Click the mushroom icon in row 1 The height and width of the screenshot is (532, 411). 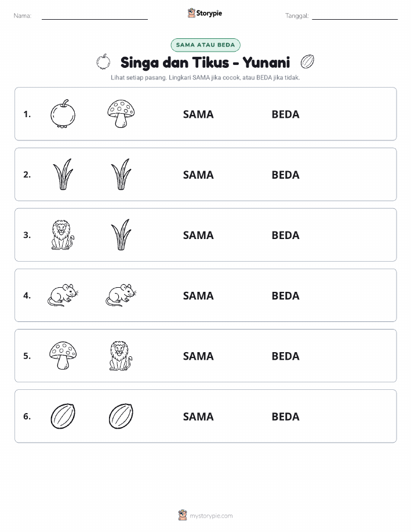click(x=121, y=114)
